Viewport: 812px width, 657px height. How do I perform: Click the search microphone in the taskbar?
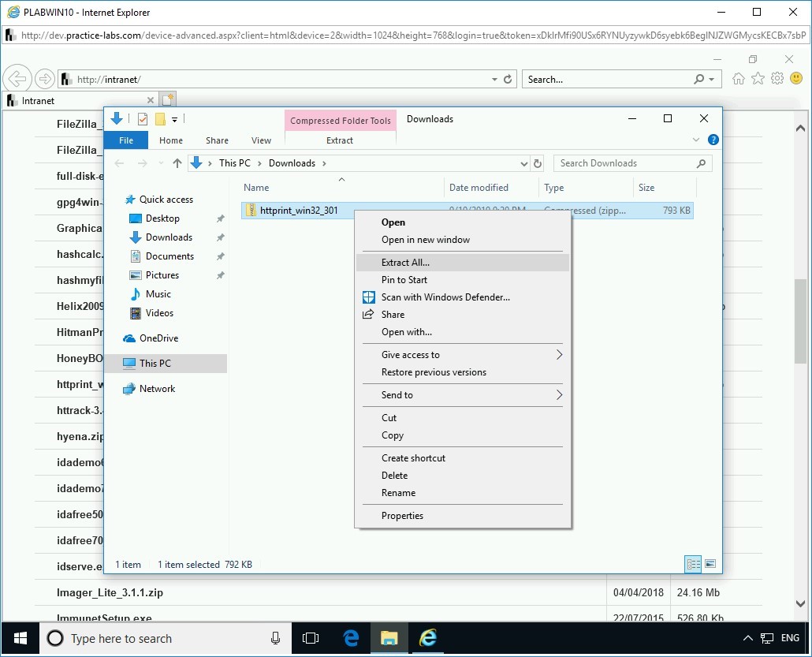[274, 638]
